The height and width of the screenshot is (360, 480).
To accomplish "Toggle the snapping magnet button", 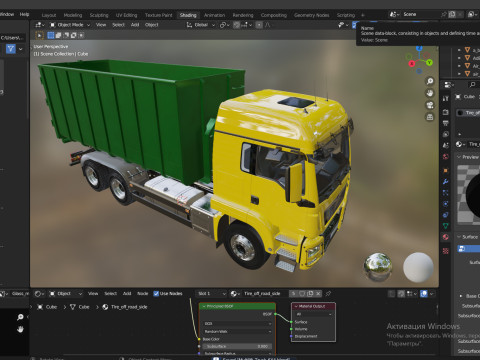I will click(x=236, y=25).
